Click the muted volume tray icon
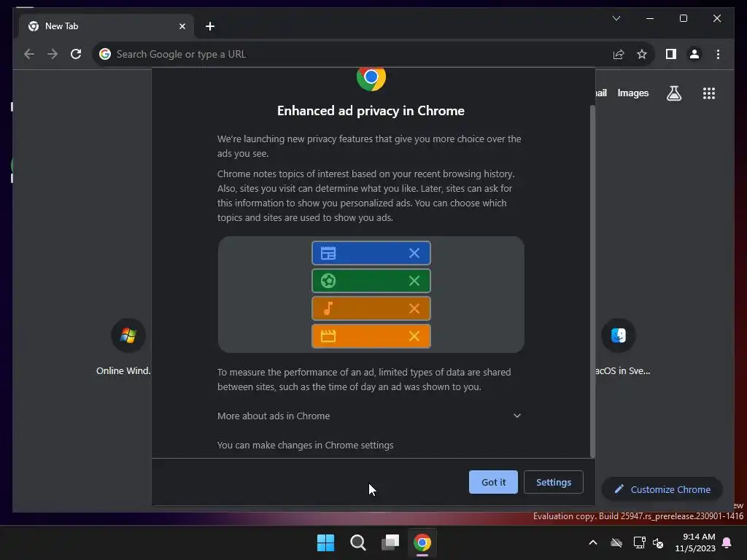The width and height of the screenshot is (747, 560). coord(659,542)
